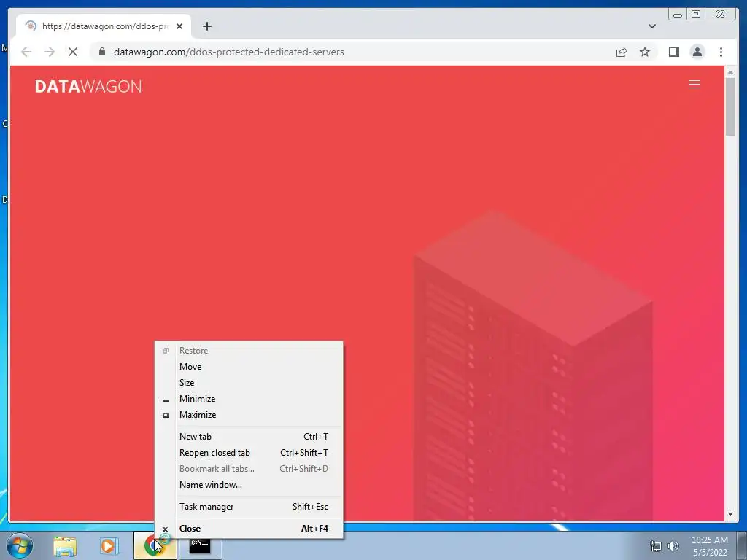Open File Explorer taskbar icon

point(65,545)
